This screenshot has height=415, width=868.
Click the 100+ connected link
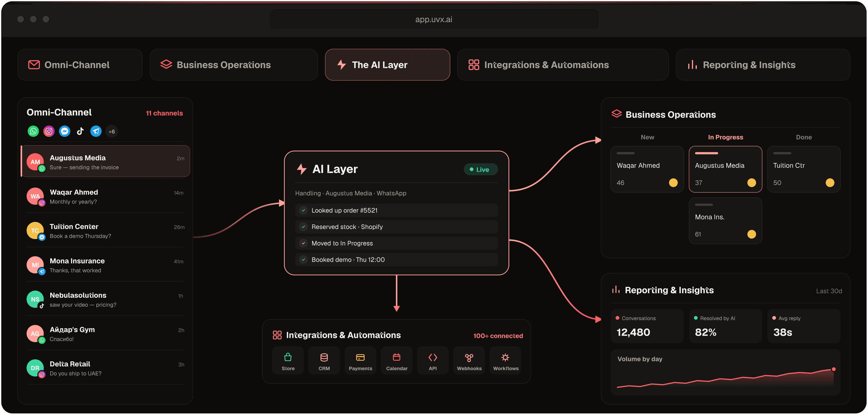(498, 336)
